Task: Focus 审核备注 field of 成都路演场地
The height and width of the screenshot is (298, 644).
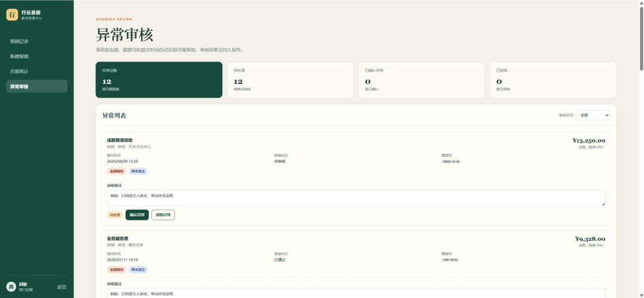Action: tap(356, 198)
